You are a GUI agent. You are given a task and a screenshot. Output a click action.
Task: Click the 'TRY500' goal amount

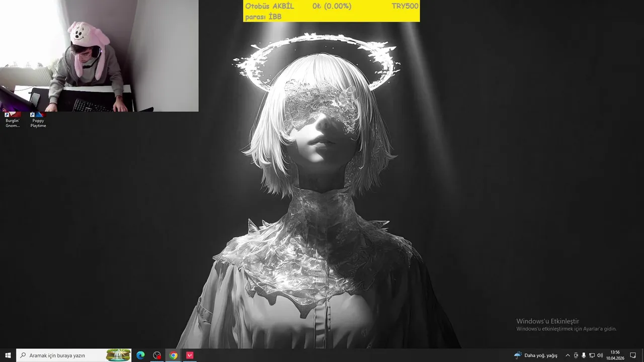coord(405,6)
